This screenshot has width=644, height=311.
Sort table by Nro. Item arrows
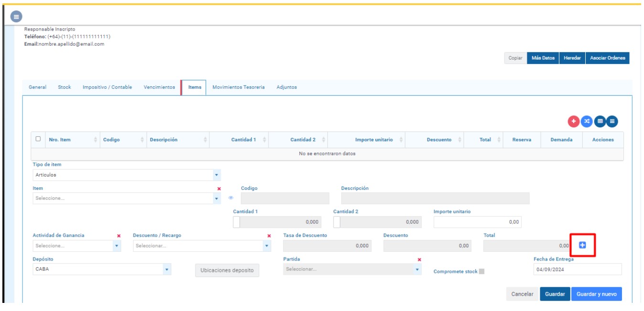tap(96, 140)
